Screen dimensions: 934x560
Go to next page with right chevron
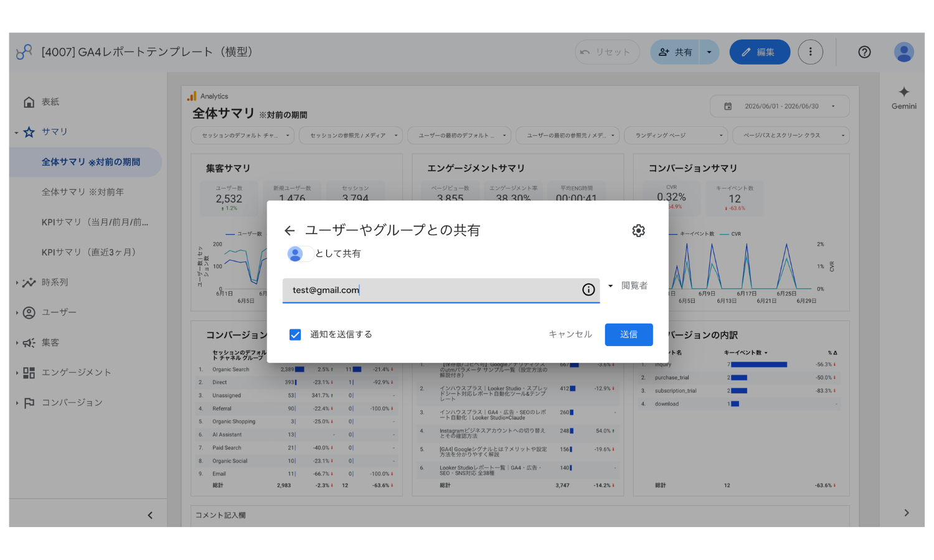click(x=906, y=513)
